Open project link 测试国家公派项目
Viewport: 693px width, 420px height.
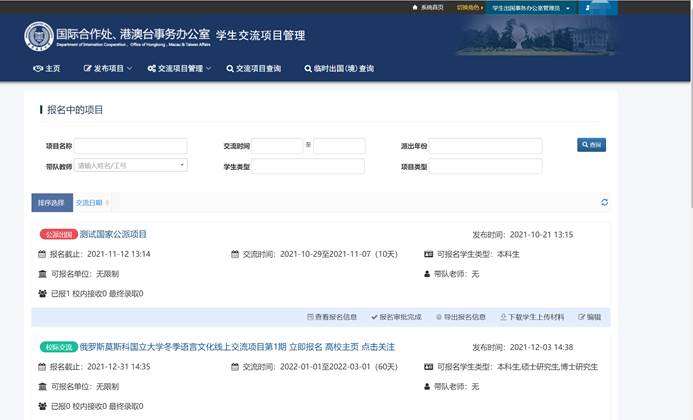click(113, 235)
